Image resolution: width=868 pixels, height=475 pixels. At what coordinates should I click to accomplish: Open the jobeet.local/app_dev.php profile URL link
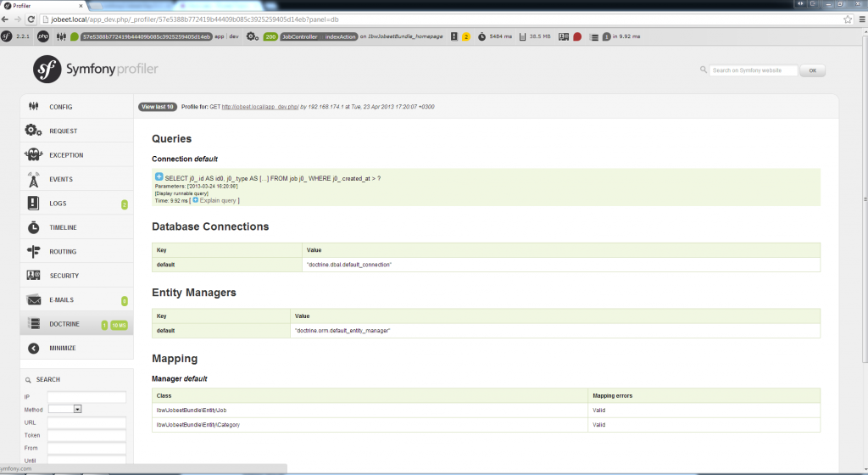259,107
